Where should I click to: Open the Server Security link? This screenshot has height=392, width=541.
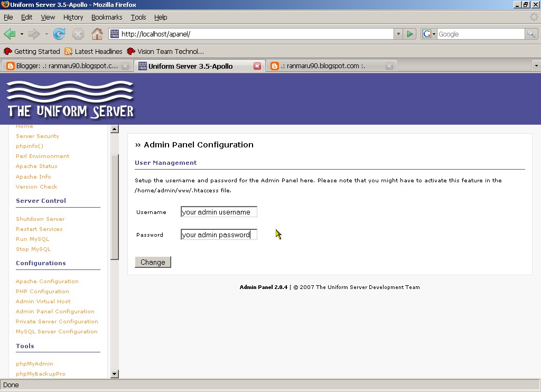[x=38, y=136]
